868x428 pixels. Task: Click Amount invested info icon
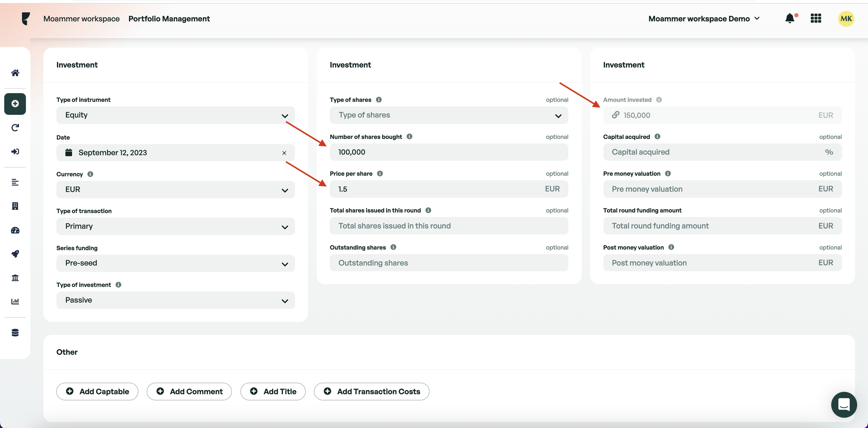[659, 100]
